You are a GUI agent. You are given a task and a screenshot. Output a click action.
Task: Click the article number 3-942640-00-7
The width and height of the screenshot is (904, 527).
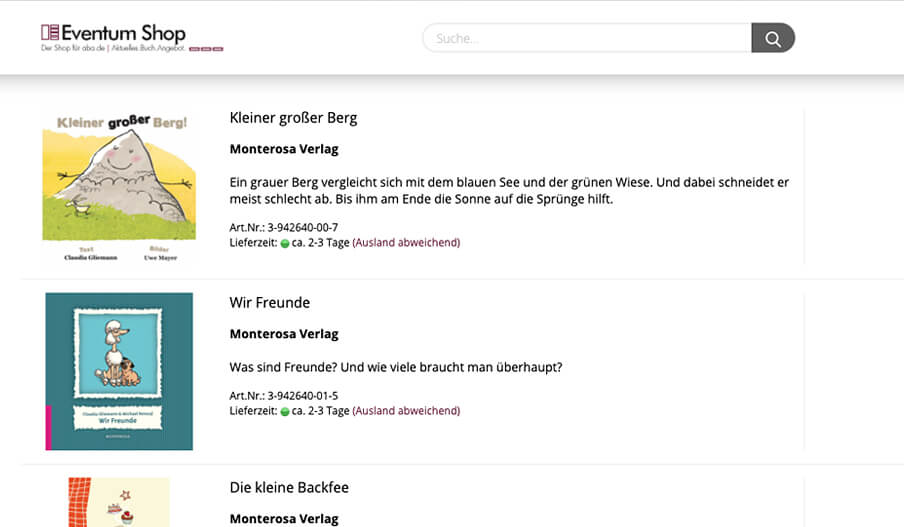(303, 228)
